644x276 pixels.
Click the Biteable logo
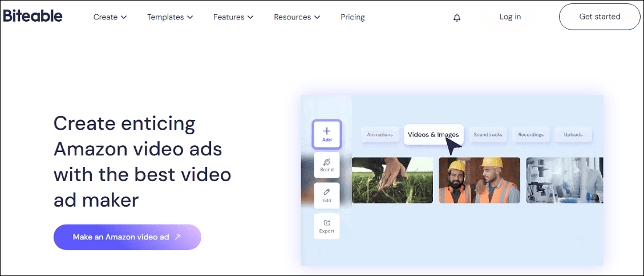point(33,16)
